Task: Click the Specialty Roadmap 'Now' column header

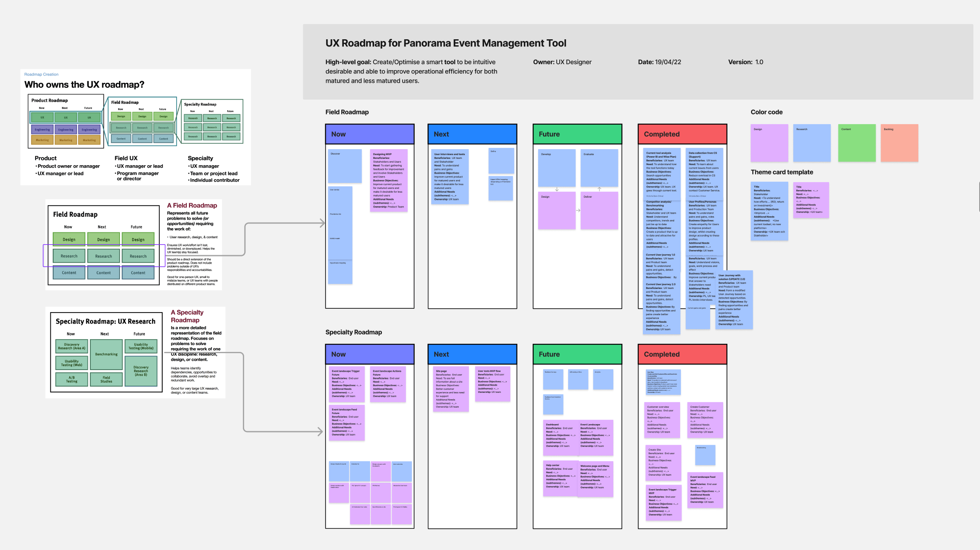Action: (370, 354)
